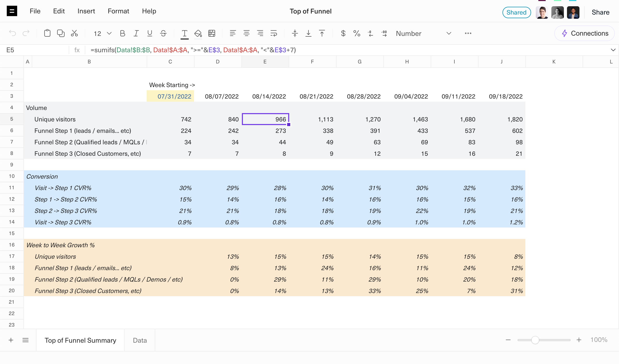Toggle bold formatting
This screenshot has width=619, height=364.
122,33
